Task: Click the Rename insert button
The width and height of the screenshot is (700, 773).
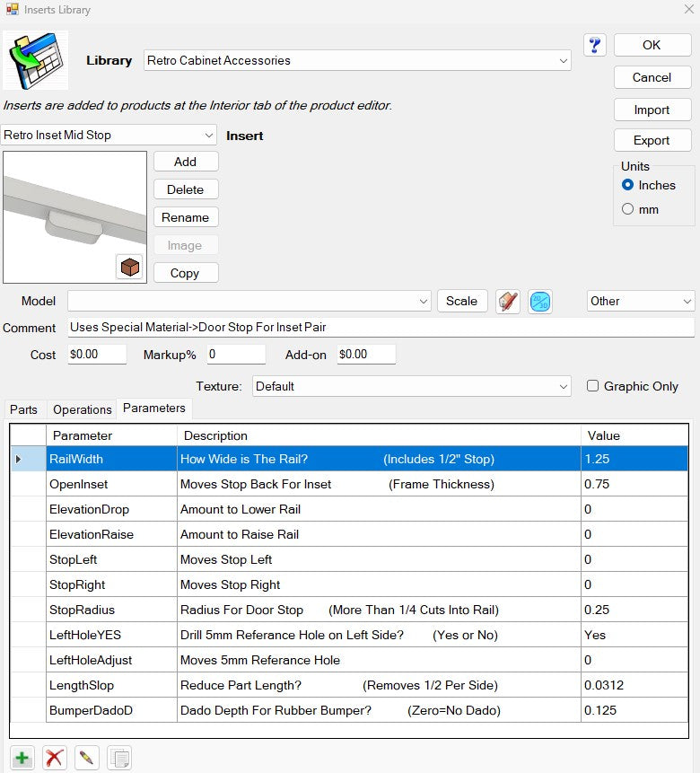Action: (186, 217)
